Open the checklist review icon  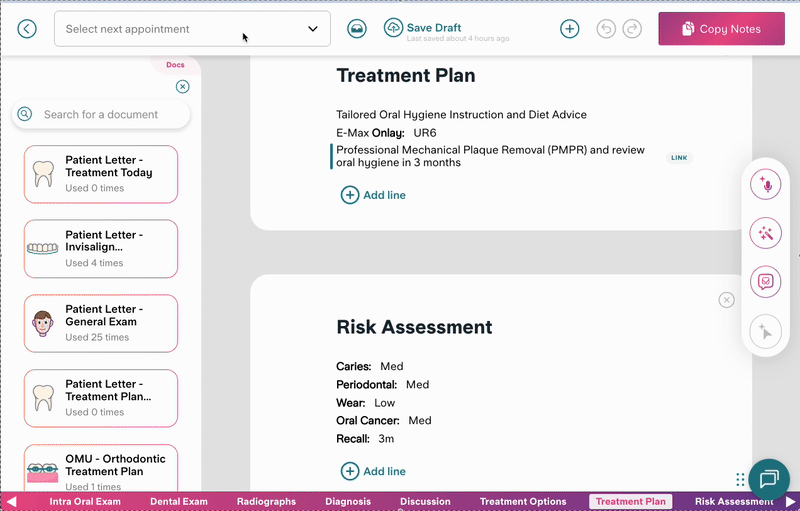(766, 281)
